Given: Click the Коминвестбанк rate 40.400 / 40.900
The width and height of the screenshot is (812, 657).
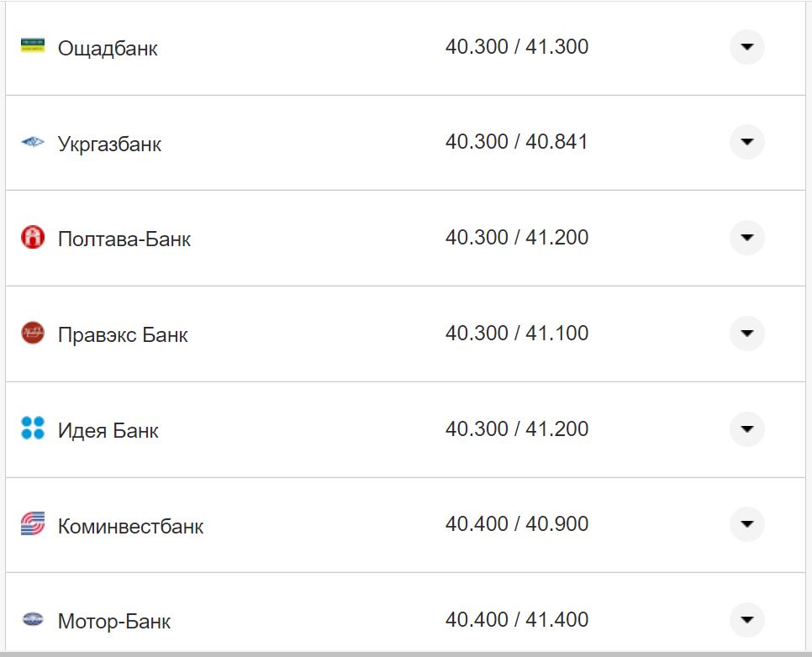Looking at the screenshot, I should coord(516,524).
